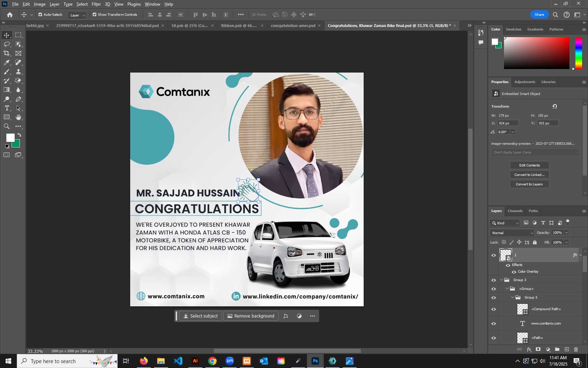Viewport: 588px width, 368px height.
Task: Collapse Group 5 folder arrow
Action: 513,298
